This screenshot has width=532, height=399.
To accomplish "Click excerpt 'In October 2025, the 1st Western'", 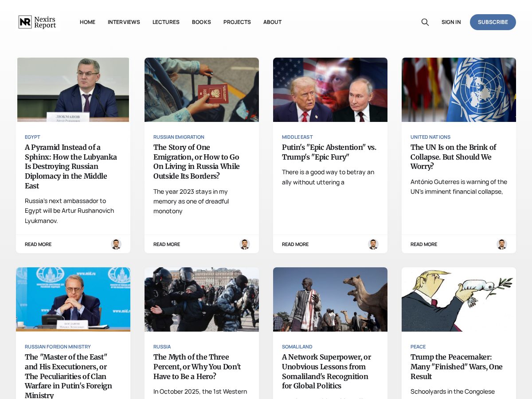I will (x=200, y=391).
